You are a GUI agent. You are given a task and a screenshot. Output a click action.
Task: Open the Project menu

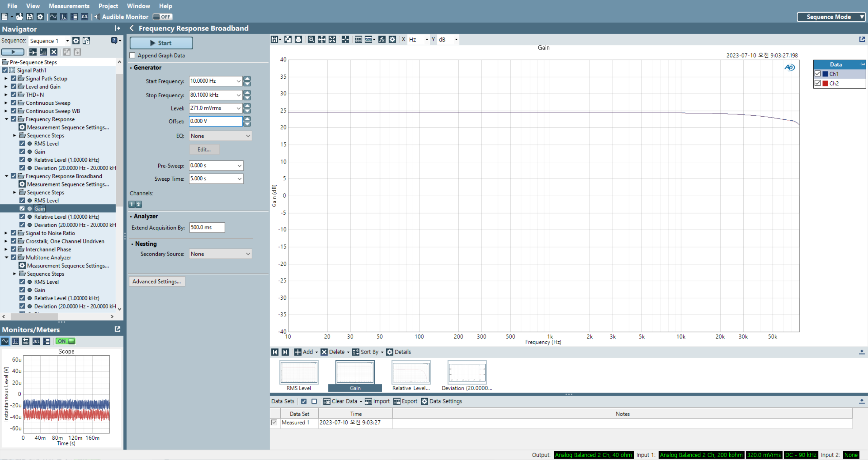(x=108, y=6)
